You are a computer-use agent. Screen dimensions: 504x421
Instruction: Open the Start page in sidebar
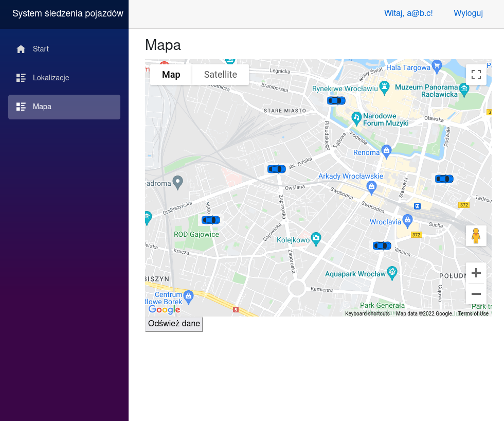[x=41, y=49]
